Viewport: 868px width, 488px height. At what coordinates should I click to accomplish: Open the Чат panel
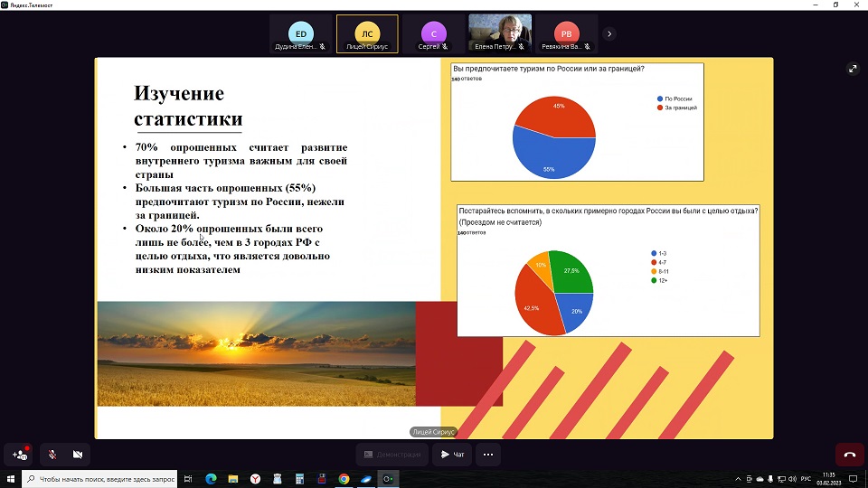(x=453, y=455)
